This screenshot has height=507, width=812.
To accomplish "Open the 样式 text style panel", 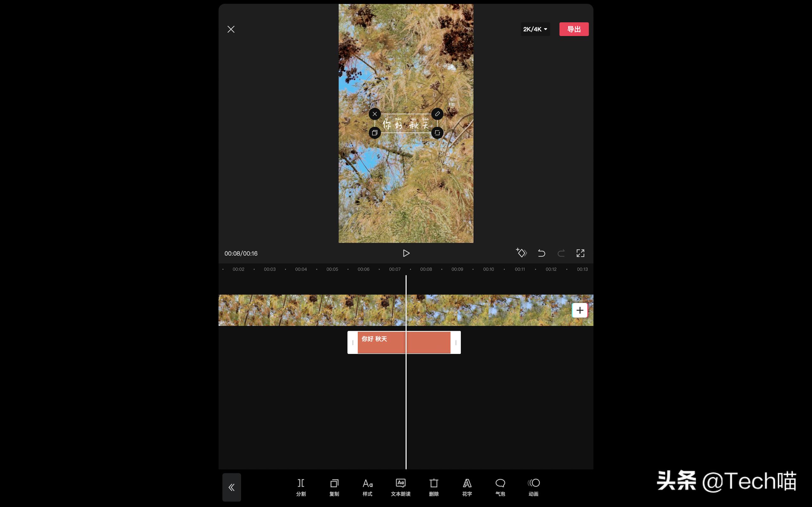I will (x=367, y=487).
